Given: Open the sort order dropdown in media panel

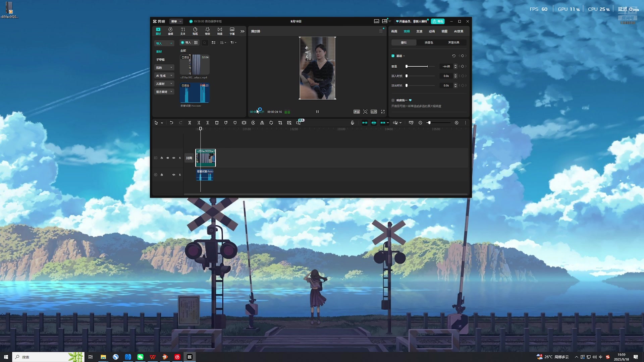Looking at the screenshot, I should point(223,43).
